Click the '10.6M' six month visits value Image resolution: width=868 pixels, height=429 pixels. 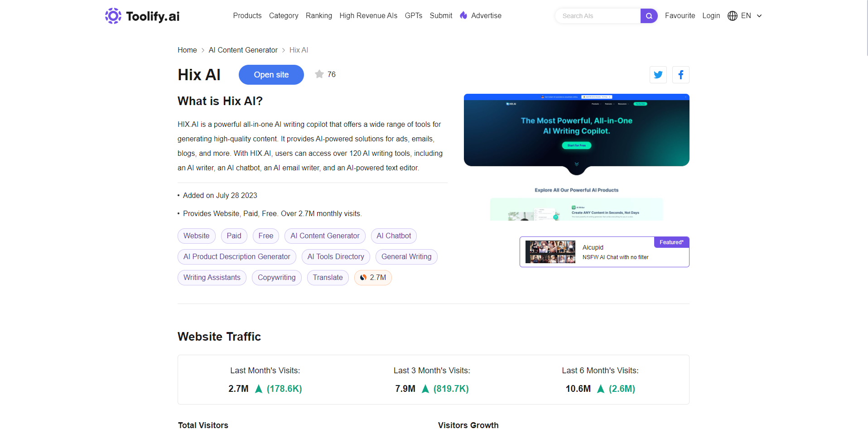578,389
